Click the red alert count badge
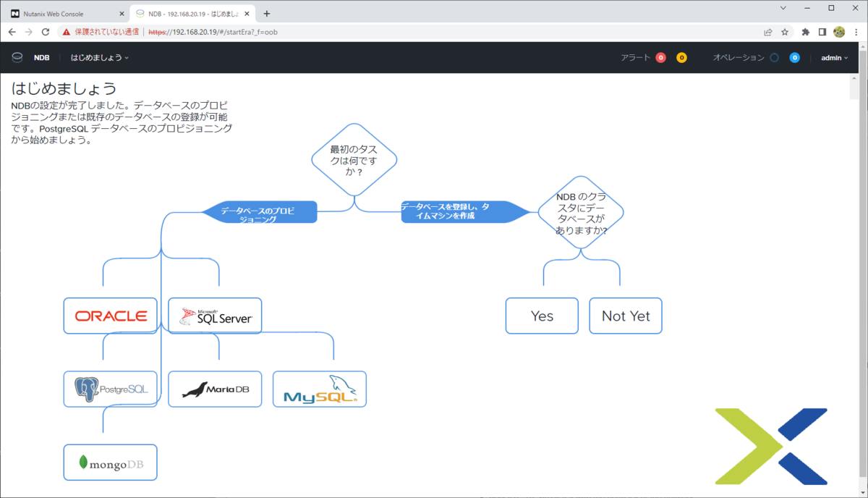 660,58
